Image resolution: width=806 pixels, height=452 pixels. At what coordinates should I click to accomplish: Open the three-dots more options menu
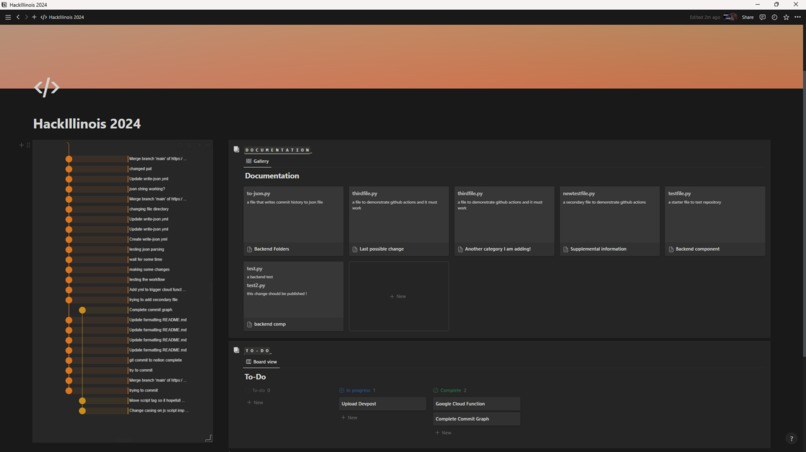pyautogui.click(x=797, y=17)
